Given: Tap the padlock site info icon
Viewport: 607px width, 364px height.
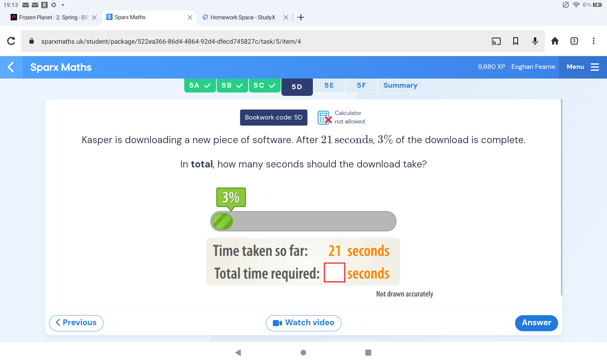Looking at the screenshot, I should point(32,41).
